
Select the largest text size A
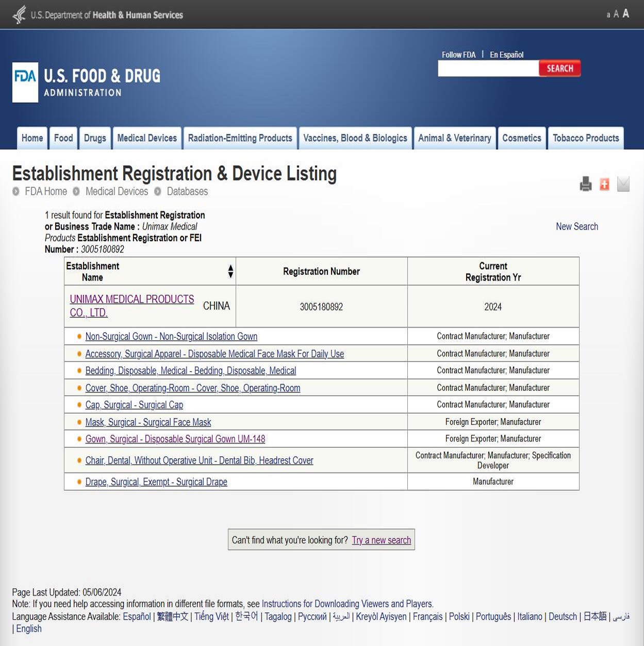625,14
